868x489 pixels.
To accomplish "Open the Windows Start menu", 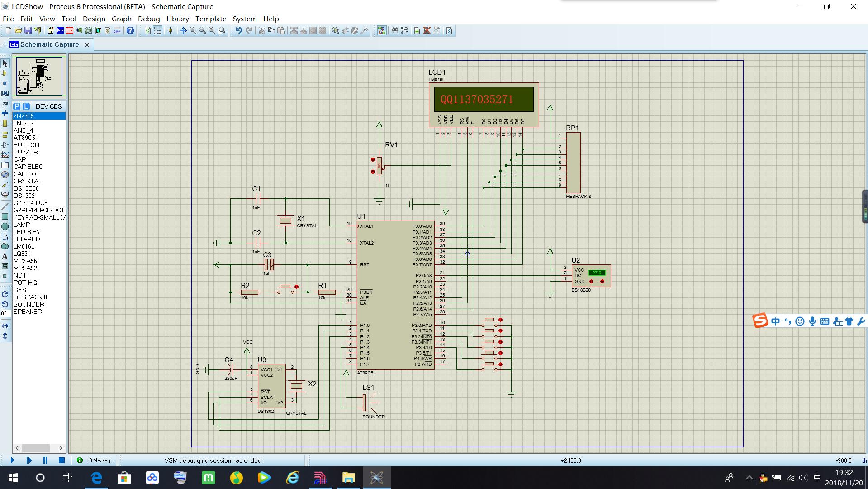I will [13, 478].
